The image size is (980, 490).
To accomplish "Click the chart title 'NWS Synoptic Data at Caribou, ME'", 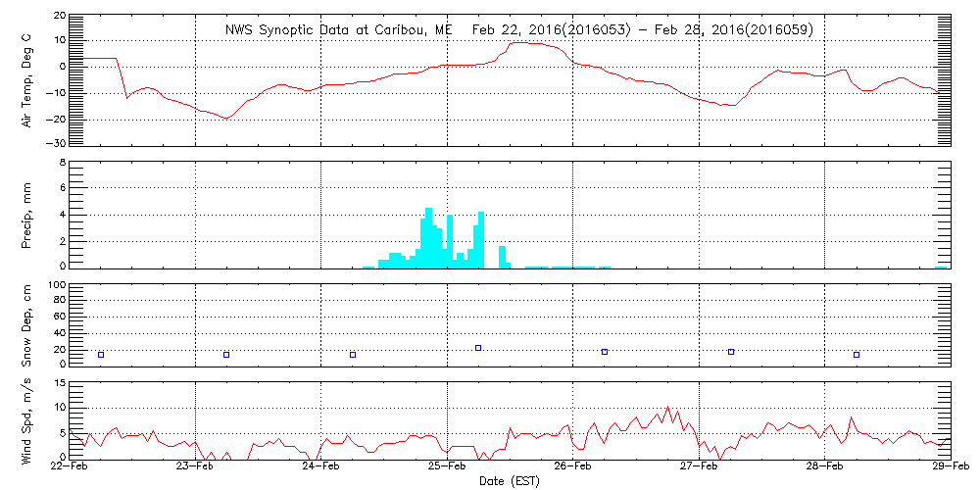I will (339, 30).
